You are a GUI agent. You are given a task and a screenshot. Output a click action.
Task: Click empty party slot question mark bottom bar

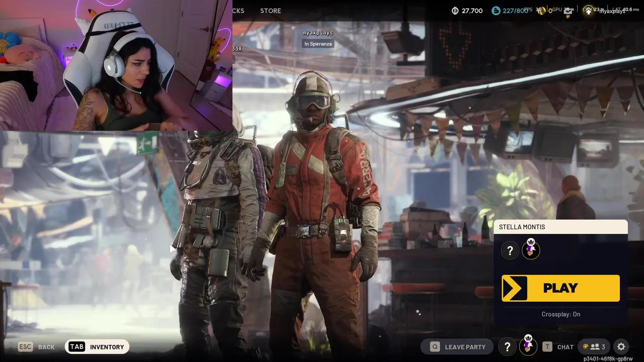(507, 346)
